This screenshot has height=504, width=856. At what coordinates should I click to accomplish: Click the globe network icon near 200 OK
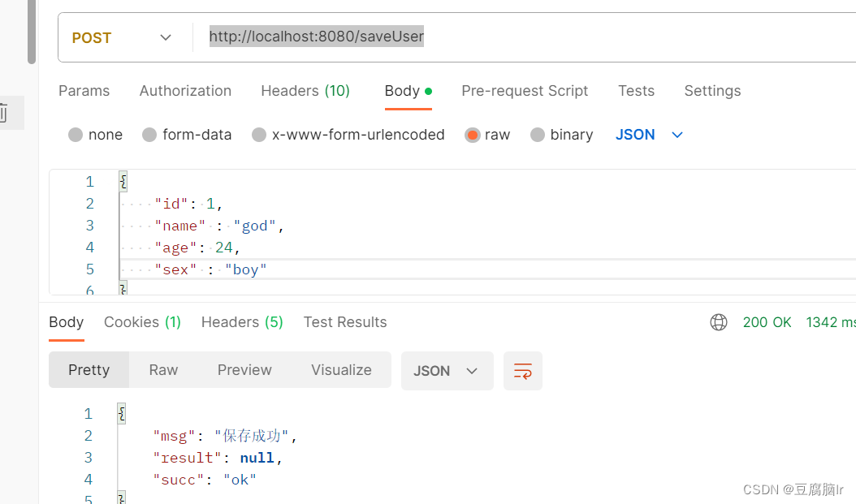[x=719, y=322]
